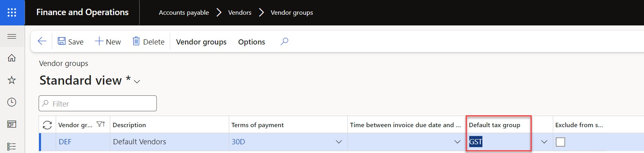Viewport: 644px width, 153px height.
Task: Open the Vendor groups action tab
Action: coord(201,42)
